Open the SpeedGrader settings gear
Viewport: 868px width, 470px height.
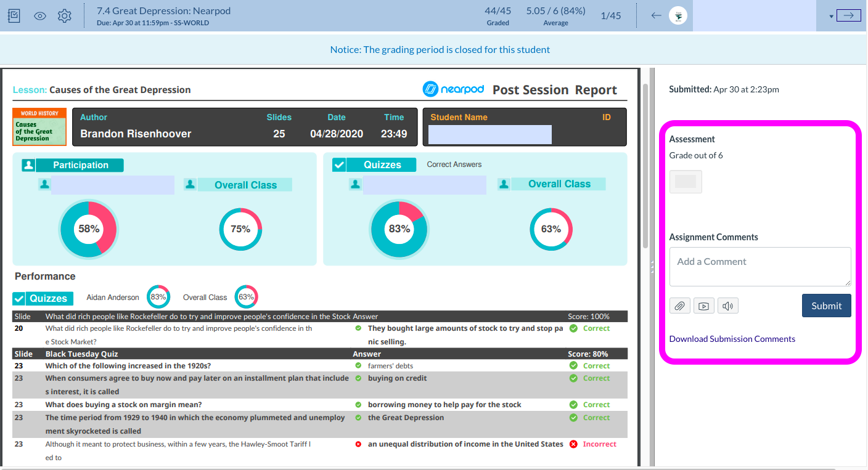(64, 15)
